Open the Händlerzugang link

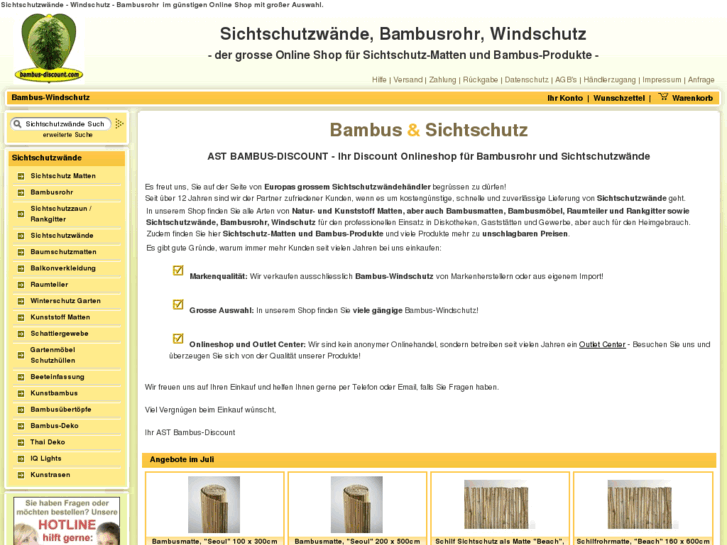[x=609, y=80]
